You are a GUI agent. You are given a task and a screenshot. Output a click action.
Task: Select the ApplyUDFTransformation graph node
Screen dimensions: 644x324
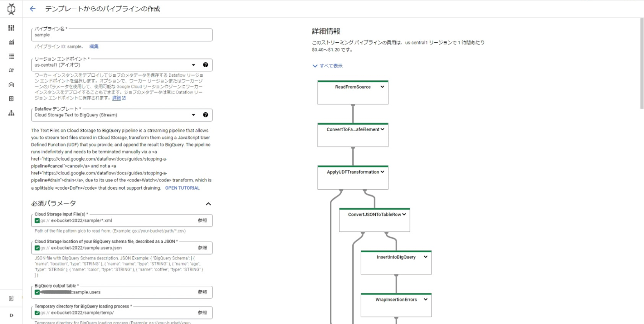tap(353, 177)
